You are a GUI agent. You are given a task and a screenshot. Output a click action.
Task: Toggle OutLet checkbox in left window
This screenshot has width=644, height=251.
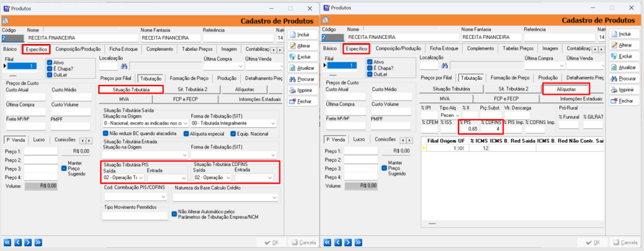click(x=50, y=75)
